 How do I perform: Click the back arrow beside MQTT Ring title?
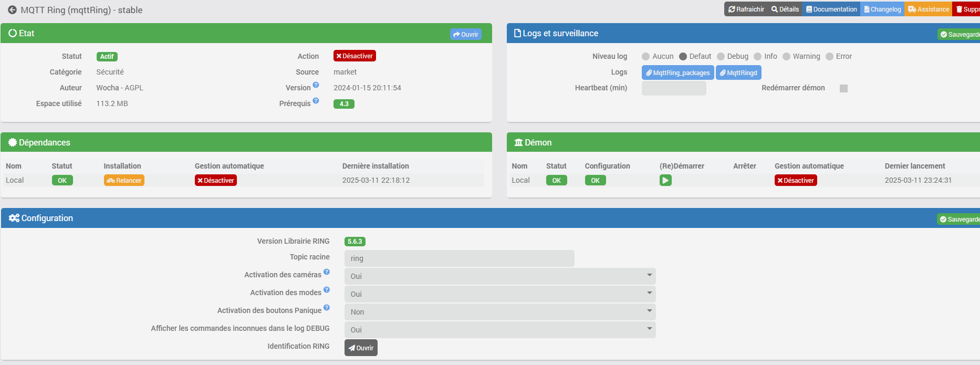click(12, 10)
